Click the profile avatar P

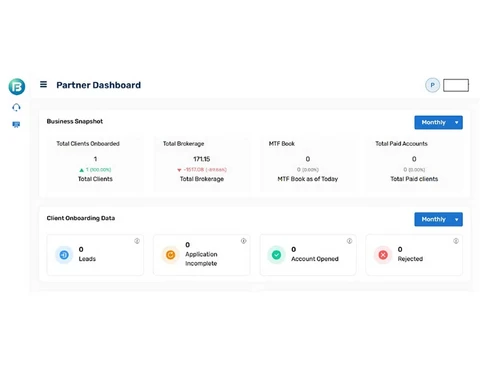[x=432, y=85]
